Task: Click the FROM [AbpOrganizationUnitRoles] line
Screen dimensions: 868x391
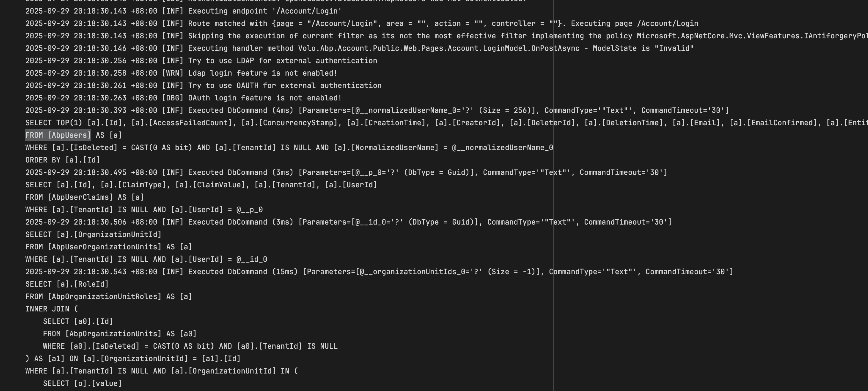Action: coord(109,296)
